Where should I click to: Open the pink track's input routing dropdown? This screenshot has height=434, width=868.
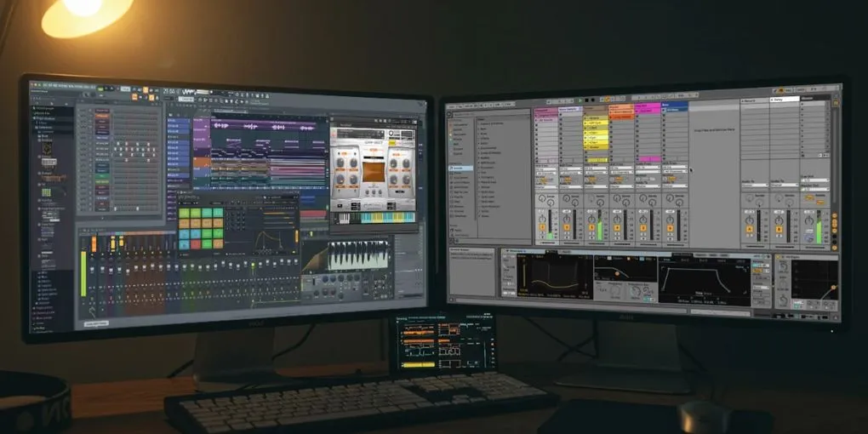tap(546, 169)
